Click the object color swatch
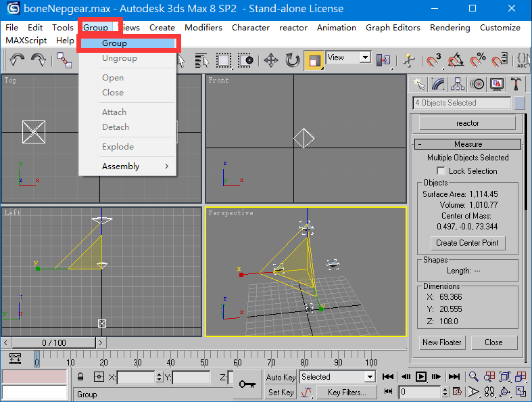The image size is (532, 402). click(519, 103)
